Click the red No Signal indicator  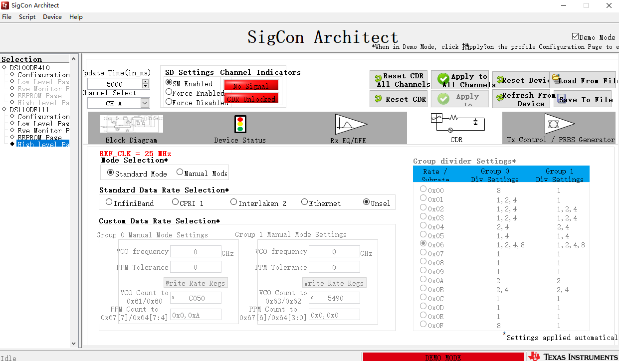[251, 86]
